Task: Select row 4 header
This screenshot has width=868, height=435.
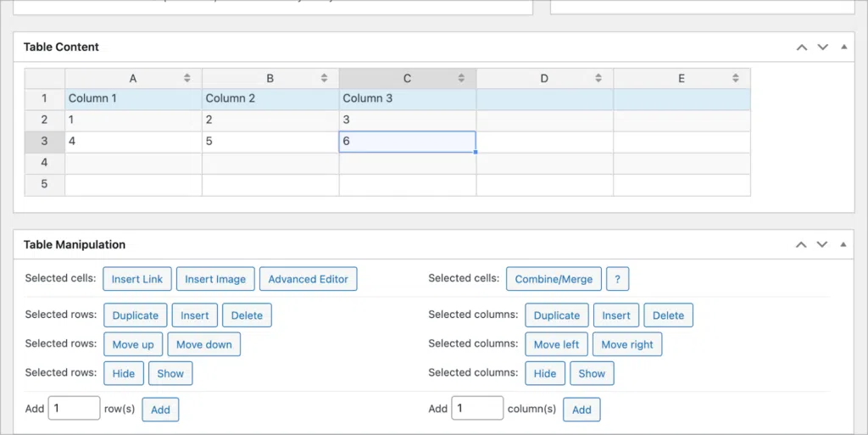Action: [44, 163]
